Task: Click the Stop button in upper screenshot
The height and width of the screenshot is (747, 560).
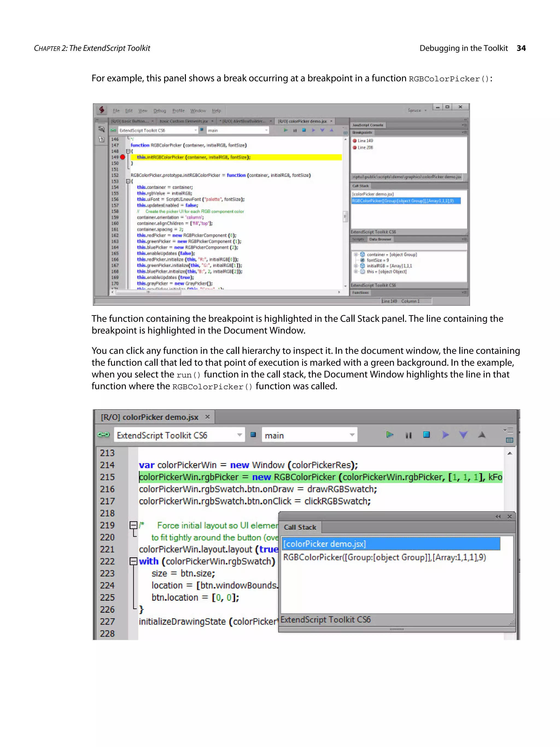Action: (x=304, y=130)
